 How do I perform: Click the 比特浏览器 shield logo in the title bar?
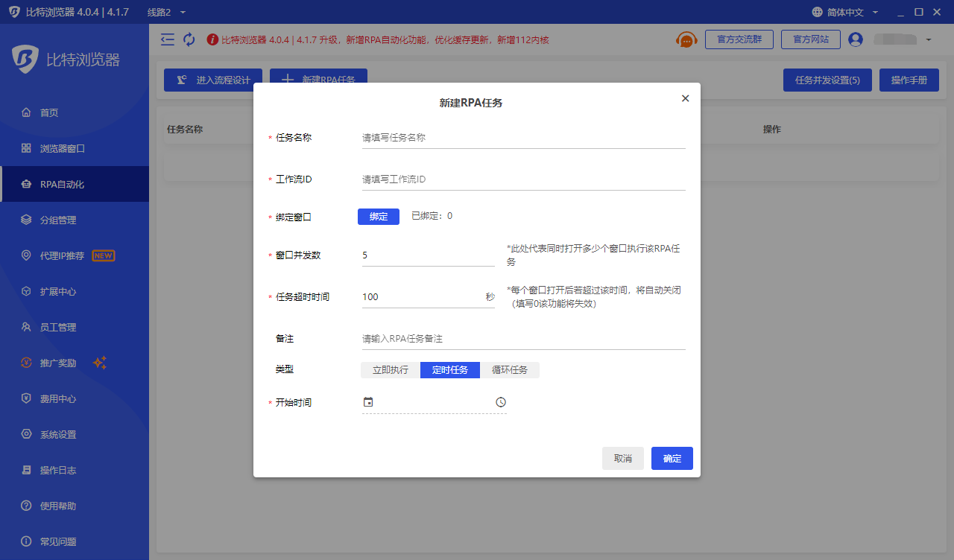tap(14, 13)
